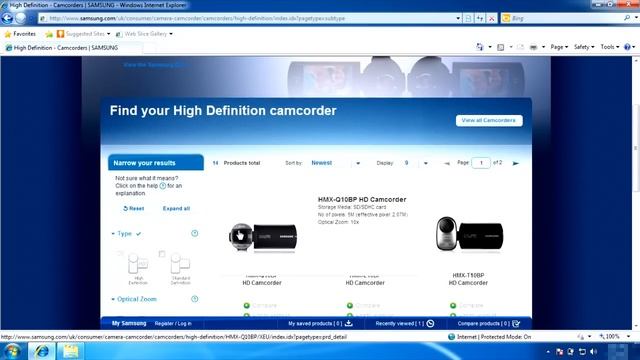The image size is (640, 360).
Task: Collapse the Type filter section
Action: pos(113,233)
